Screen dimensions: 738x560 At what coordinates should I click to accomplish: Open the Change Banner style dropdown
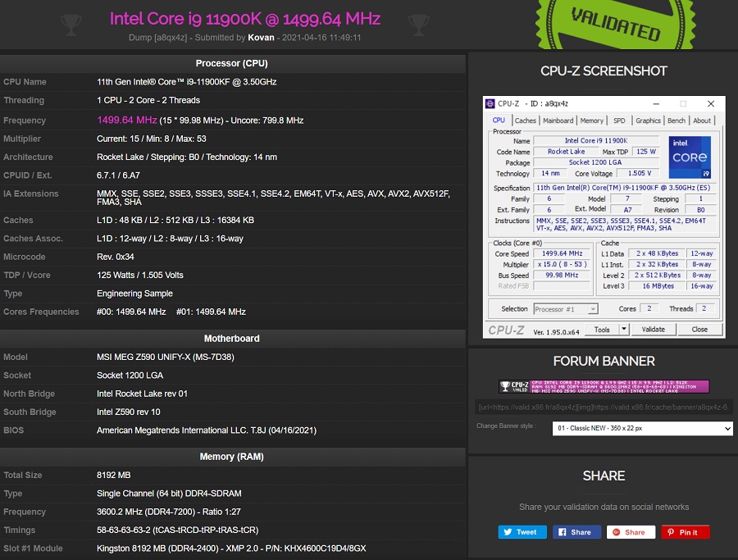pyautogui.click(x=642, y=428)
